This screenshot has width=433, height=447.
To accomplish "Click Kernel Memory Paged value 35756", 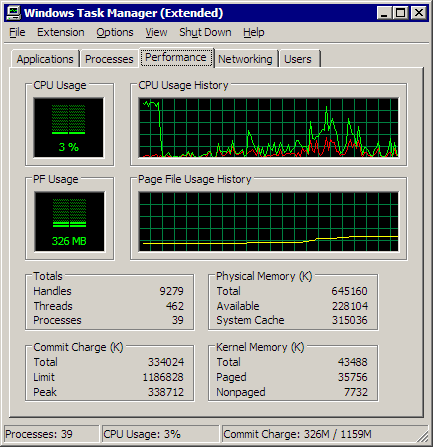I will (353, 377).
